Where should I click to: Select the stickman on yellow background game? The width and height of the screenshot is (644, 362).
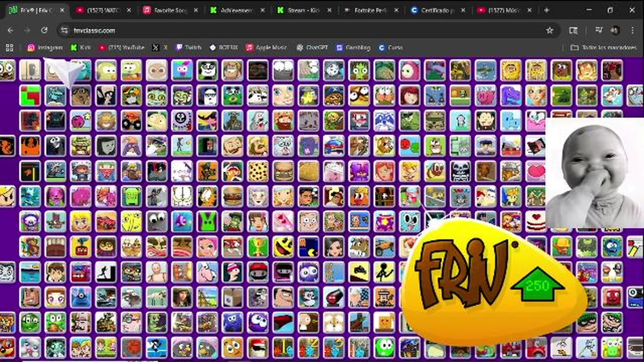tap(384, 272)
